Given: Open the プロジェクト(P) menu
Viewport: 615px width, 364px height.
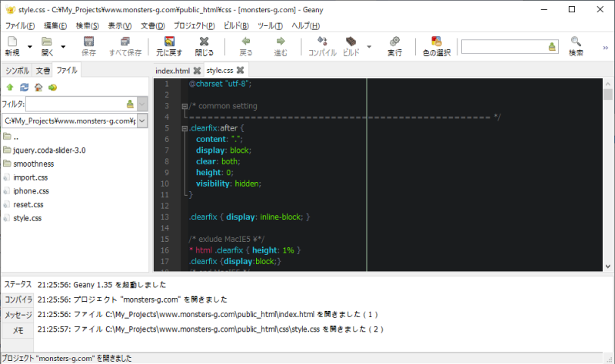Looking at the screenshot, I should (x=194, y=26).
